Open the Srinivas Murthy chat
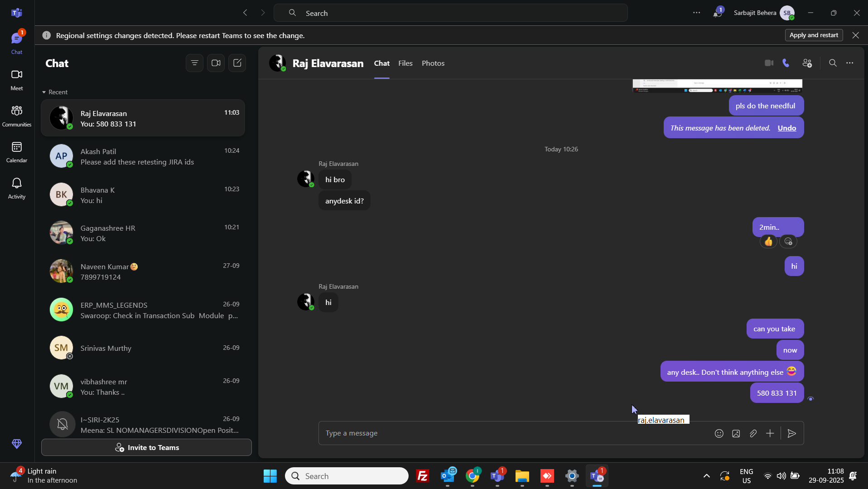The image size is (868, 489). [x=143, y=348]
